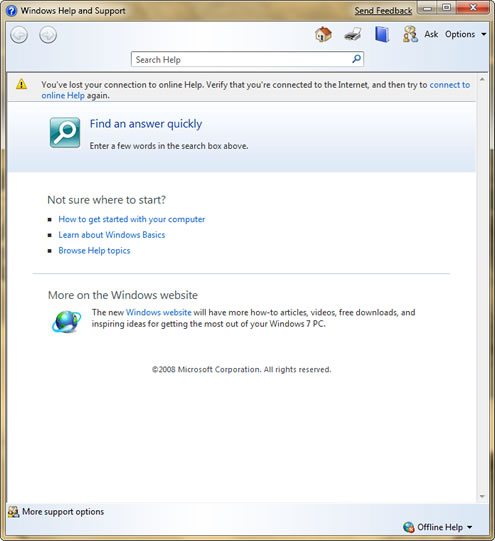Open the Browse Help topics link

[x=94, y=251]
